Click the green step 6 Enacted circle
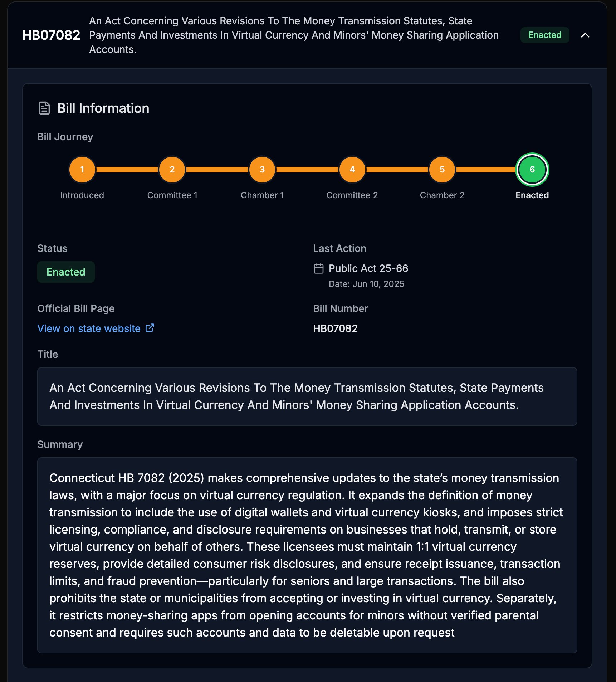The height and width of the screenshot is (682, 616). coord(532,170)
